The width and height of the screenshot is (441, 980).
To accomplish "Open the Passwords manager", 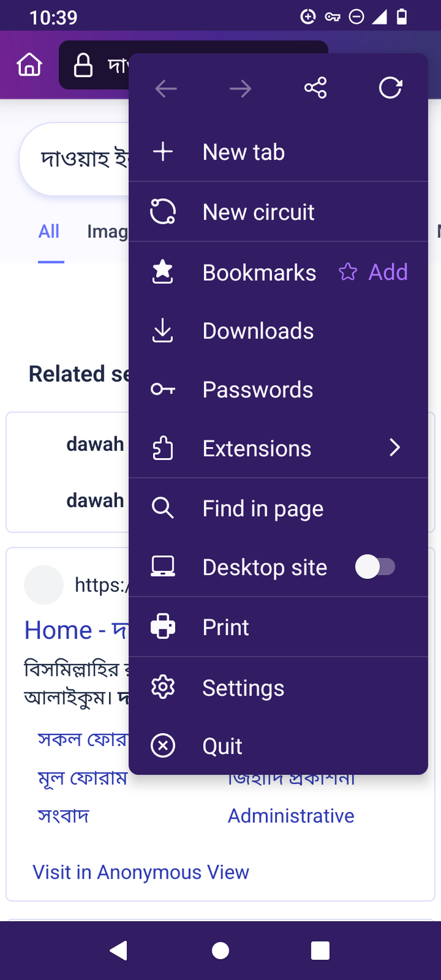I will (x=257, y=389).
